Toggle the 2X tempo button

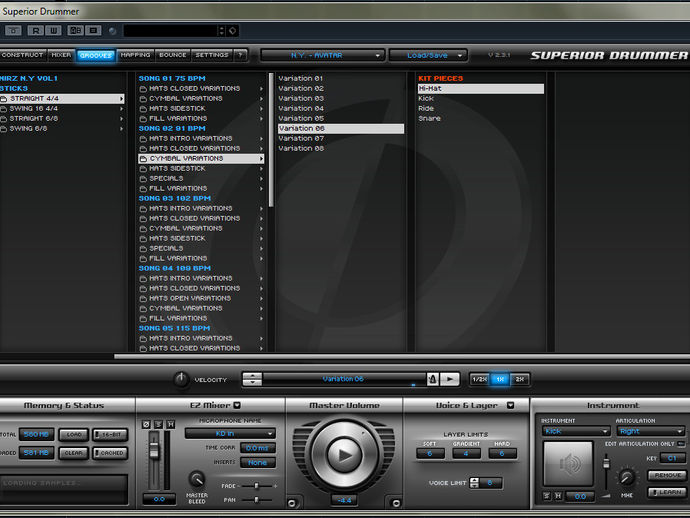pyautogui.click(x=520, y=379)
